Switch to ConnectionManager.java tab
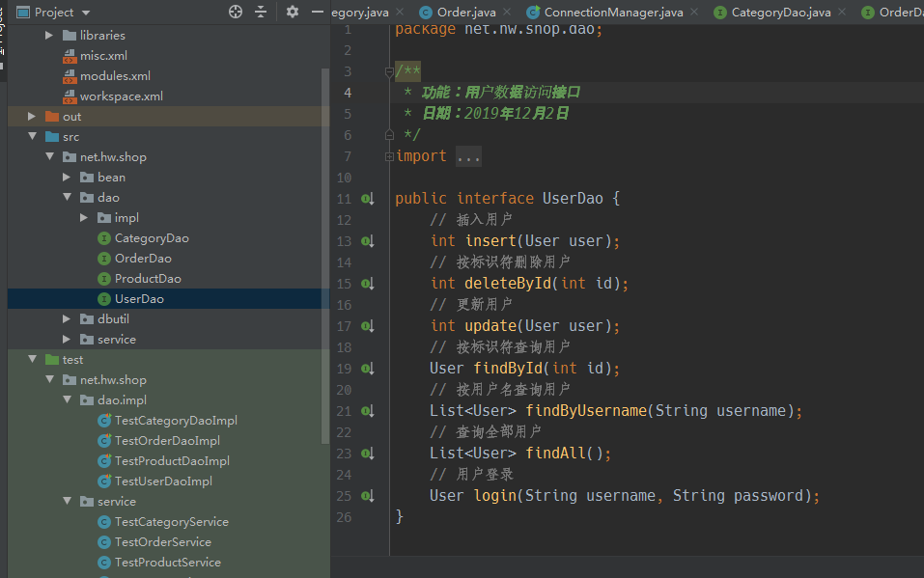The image size is (924, 578). point(613,12)
